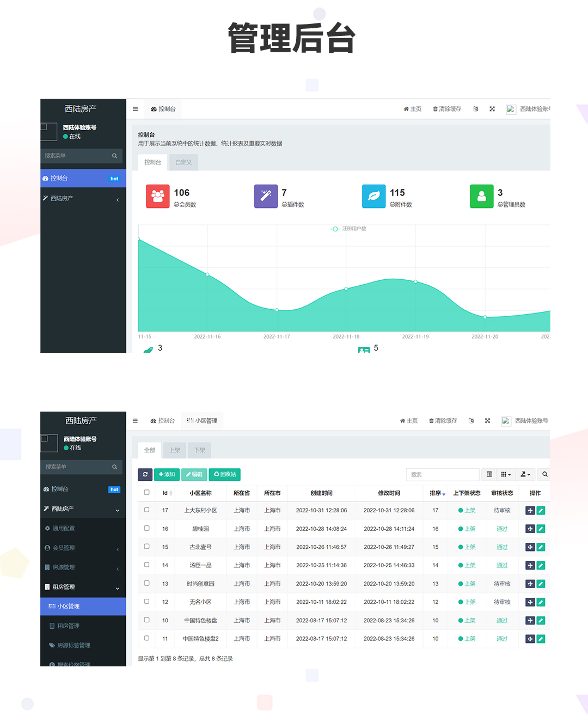588x723 pixels.
Task: Switch to the 下架 tab
Action: click(x=200, y=450)
